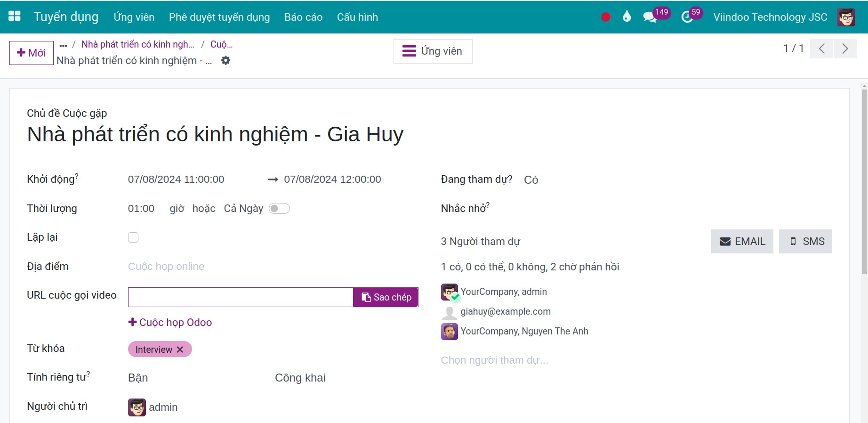Click the vertical scrollbar on the right
Viewport: 868px width, 423px height.
[x=864, y=181]
